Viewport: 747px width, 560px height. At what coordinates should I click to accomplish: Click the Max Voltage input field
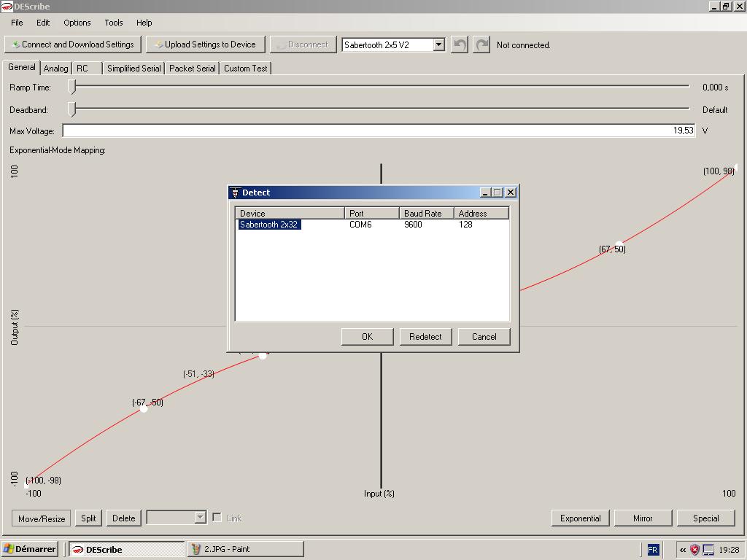(x=379, y=131)
